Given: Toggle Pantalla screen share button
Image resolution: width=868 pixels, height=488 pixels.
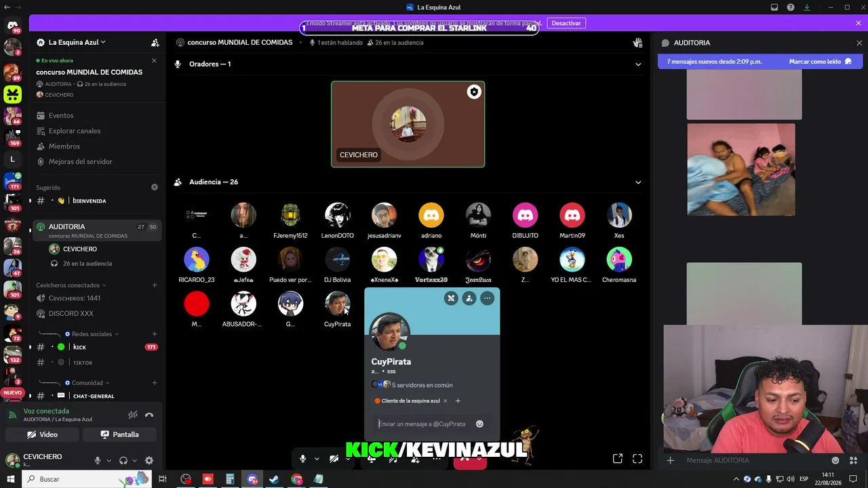Looking at the screenshot, I should coord(119,434).
